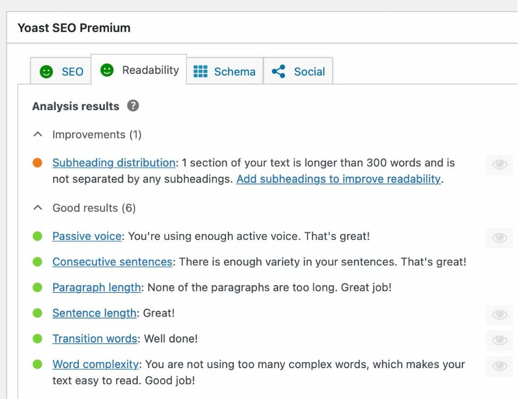This screenshot has width=532, height=399.
Task: Click the Readability tab smiley face icon
Action: click(x=107, y=70)
